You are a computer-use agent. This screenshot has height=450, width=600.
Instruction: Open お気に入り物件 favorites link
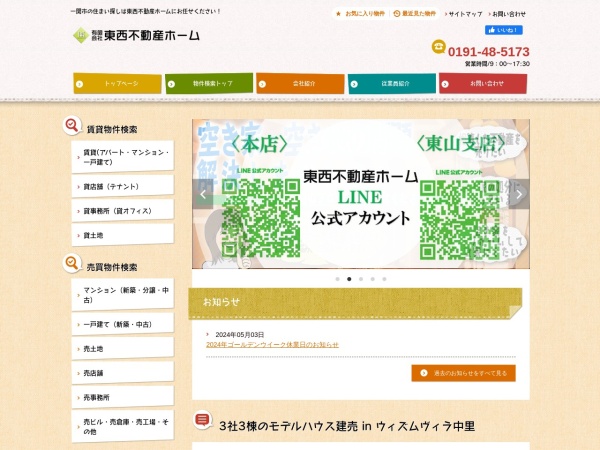(x=360, y=14)
